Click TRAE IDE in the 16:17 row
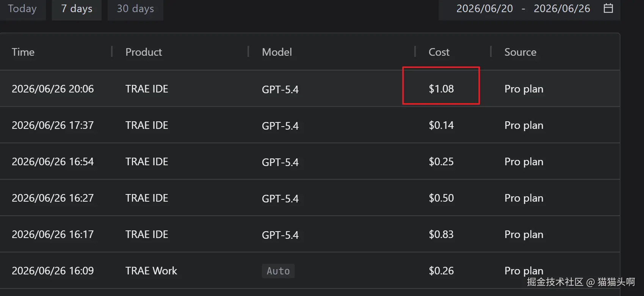 tap(147, 234)
